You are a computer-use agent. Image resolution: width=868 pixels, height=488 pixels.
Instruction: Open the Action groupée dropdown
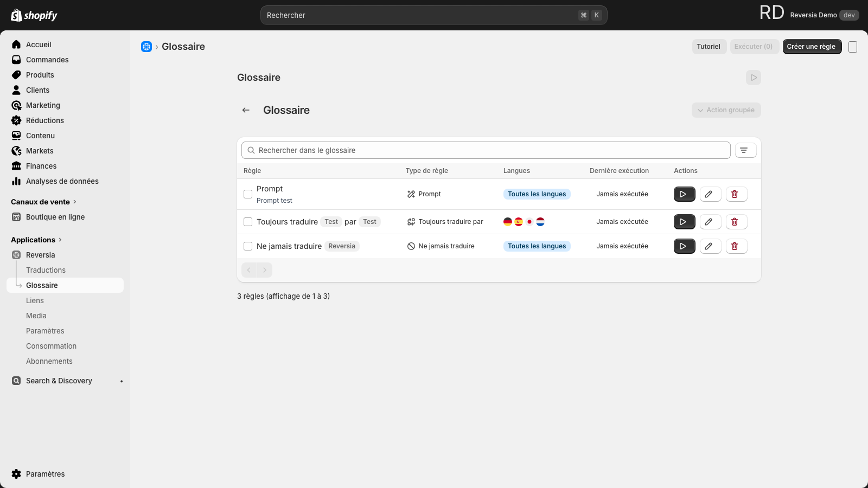pos(726,110)
